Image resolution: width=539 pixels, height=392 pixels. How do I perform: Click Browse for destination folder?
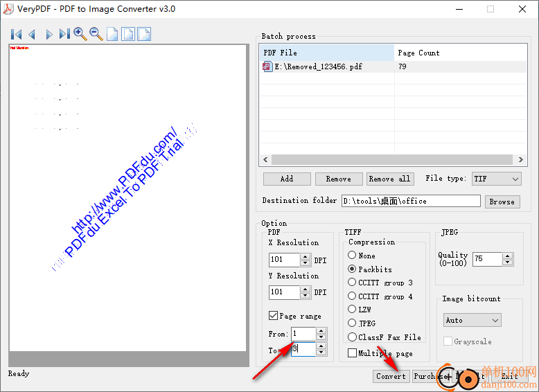(x=502, y=202)
